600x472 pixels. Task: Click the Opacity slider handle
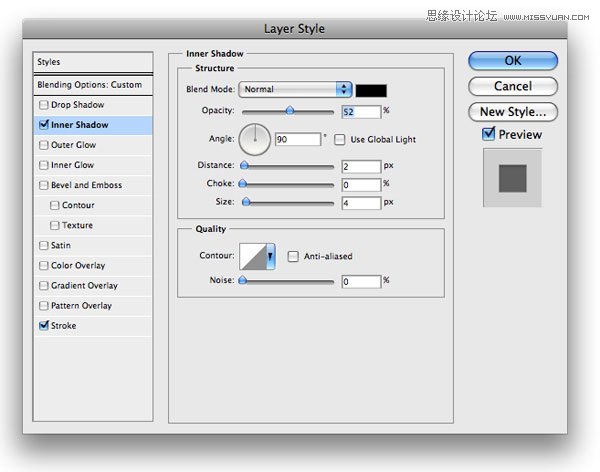click(x=290, y=110)
